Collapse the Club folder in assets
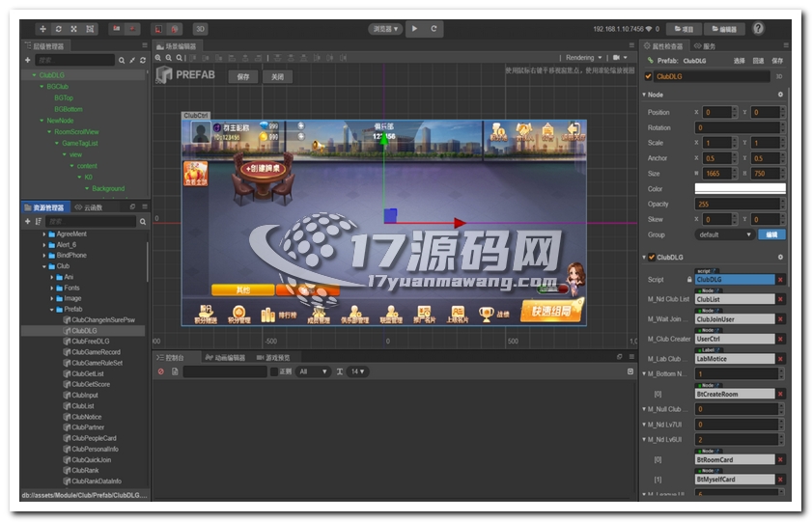This screenshot has height=522, width=812. coord(44,266)
